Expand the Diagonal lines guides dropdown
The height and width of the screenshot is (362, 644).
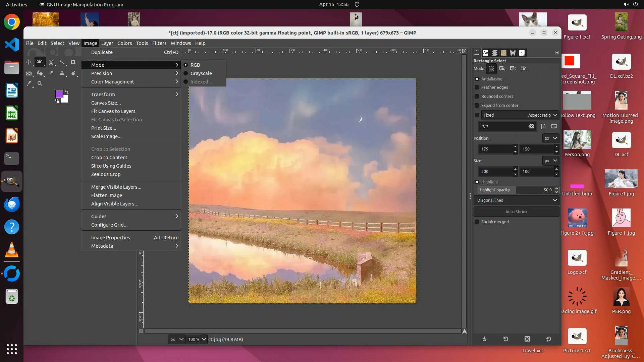516,200
